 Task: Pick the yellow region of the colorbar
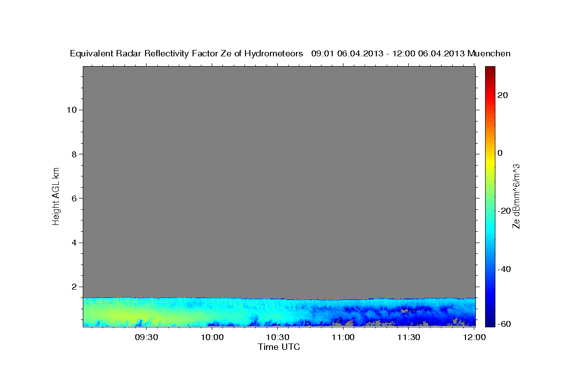[490, 162]
